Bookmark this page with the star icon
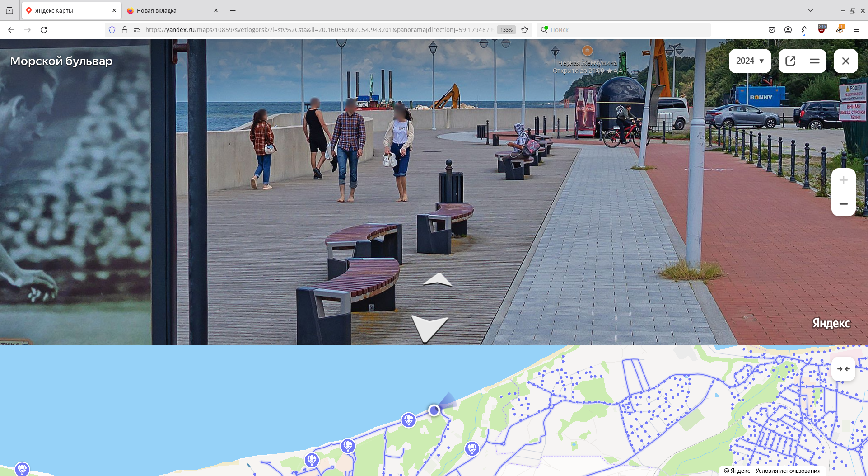This screenshot has height=476, width=868. pos(525,30)
